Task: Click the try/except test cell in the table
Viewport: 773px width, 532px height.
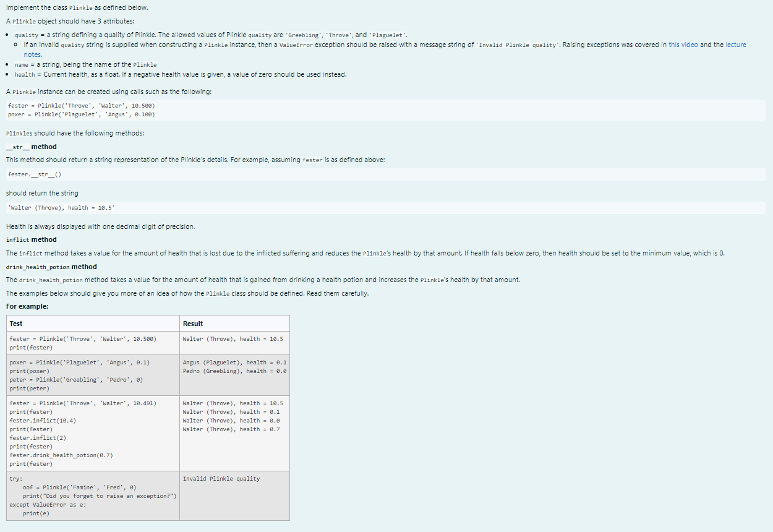Action: coord(93,495)
